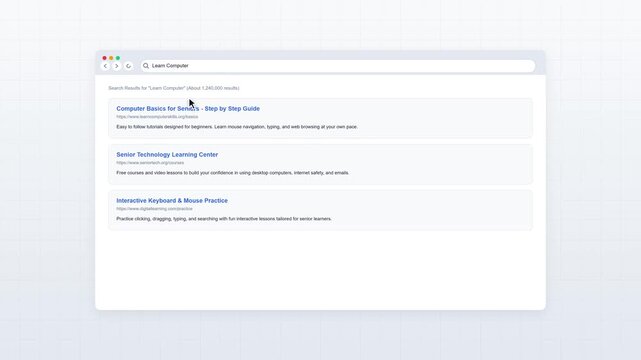Go back with the browser back arrow
641x360 pixels.
click(105, 66)
